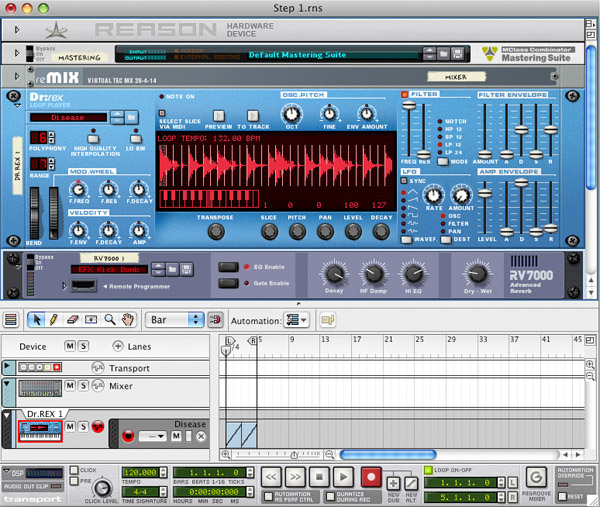600x507 pixels.
Task: Select the Magnify tool
Action: (x=110, y=320)
